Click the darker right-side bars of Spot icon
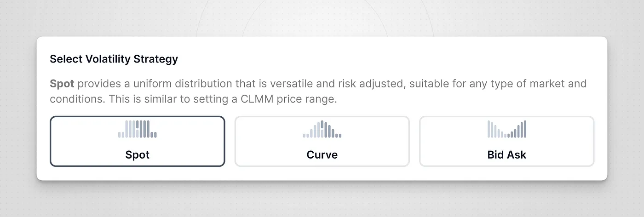 coord(147,129)
